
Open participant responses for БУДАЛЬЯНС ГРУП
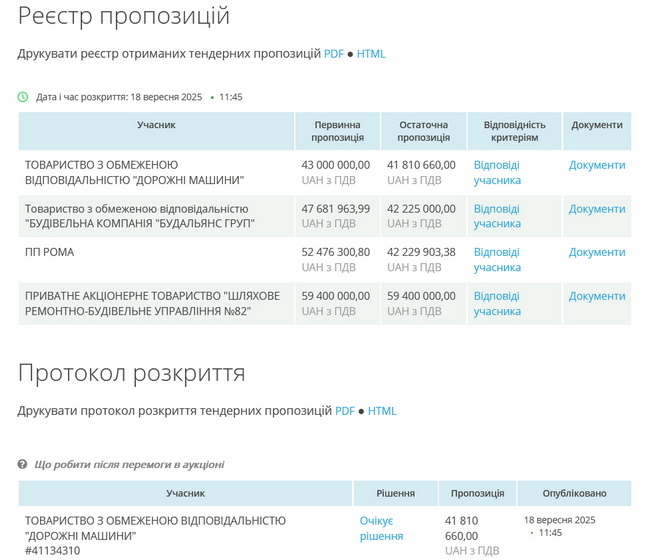pyautogui.click(x=497, y=217)
